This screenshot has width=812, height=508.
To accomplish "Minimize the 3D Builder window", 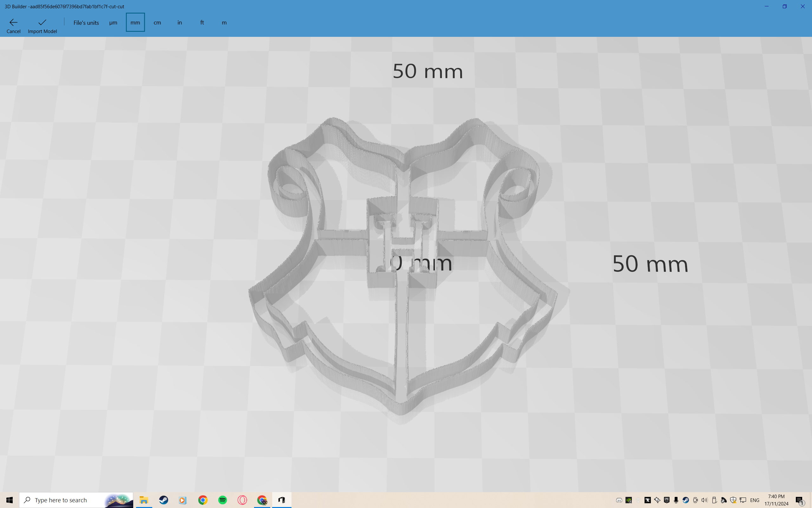I will click(x=767, y=6).
